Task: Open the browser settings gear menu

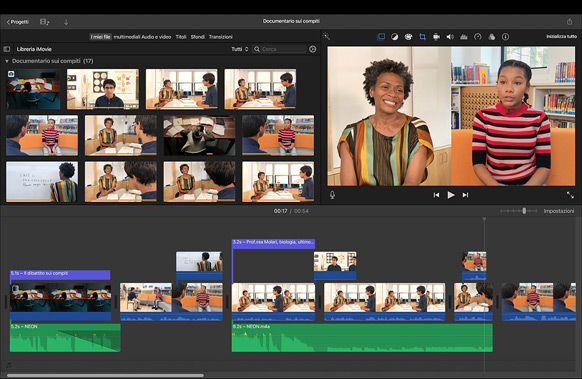Action: [x=313, y=49]
